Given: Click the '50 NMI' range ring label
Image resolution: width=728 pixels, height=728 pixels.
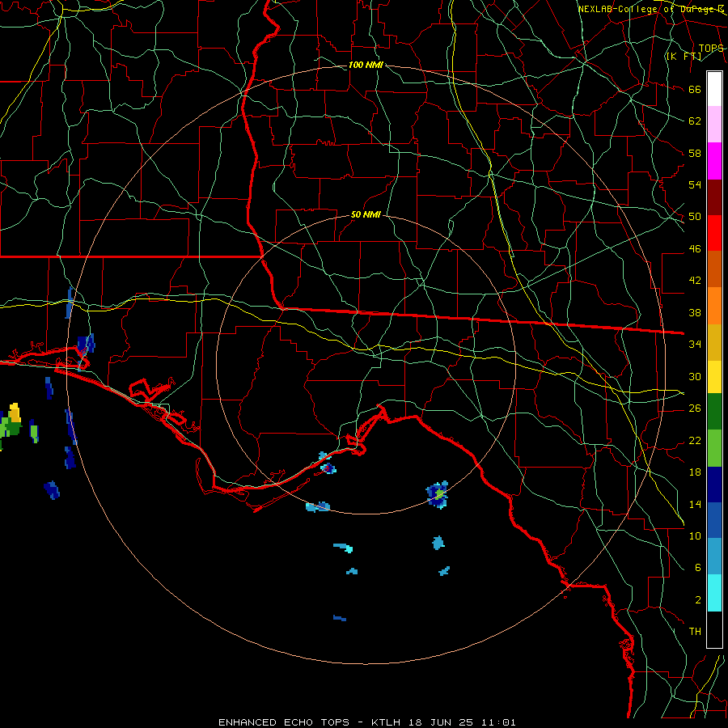Looking at the screenshot, I should point(366,214).
